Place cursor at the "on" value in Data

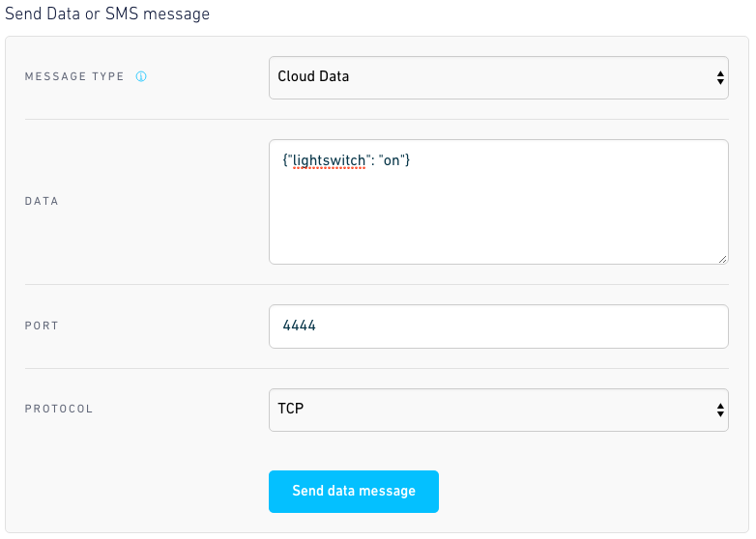tap(392, 160)
